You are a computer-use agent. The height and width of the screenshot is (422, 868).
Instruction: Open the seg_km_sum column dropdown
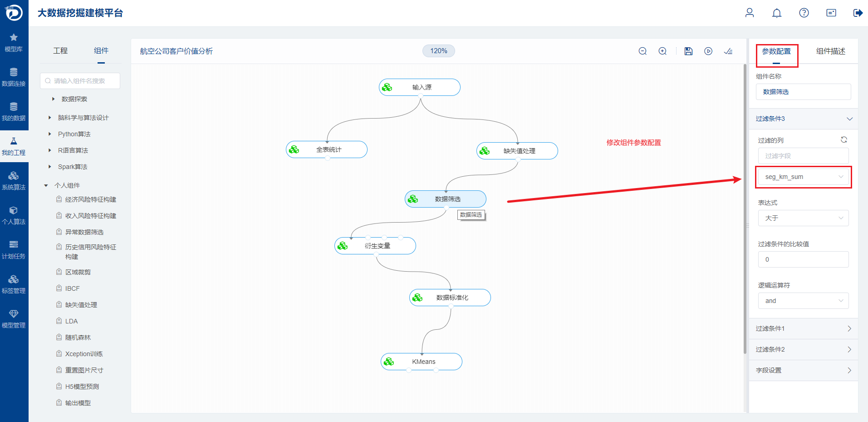804,177
